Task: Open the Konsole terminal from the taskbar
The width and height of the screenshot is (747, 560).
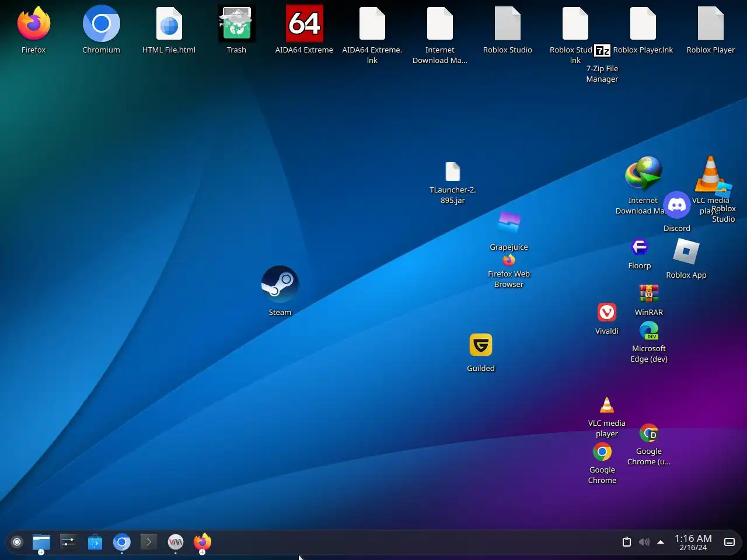Action: coord(149,542)
